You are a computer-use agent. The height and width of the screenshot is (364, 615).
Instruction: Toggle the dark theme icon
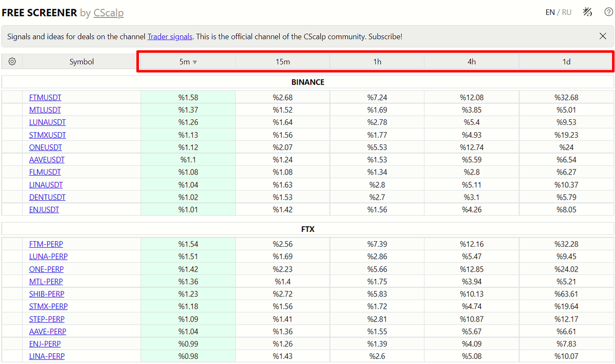tap(588, 12)
